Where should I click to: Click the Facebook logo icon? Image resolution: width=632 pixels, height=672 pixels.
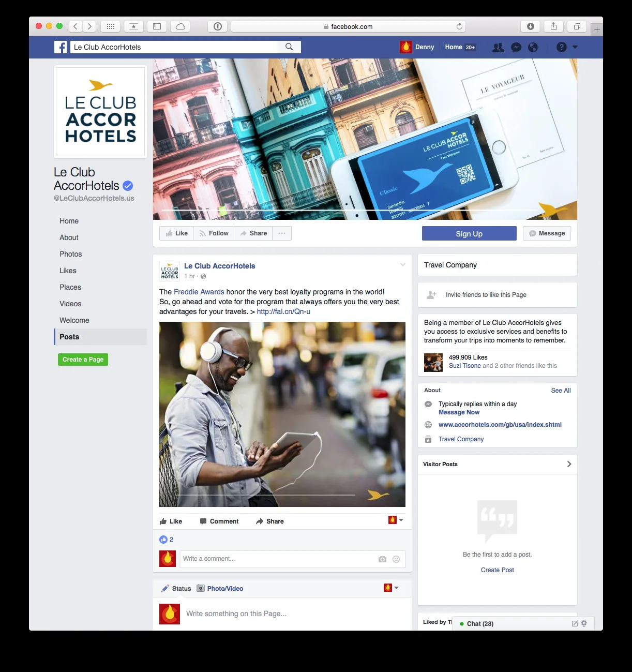[61, 47]
